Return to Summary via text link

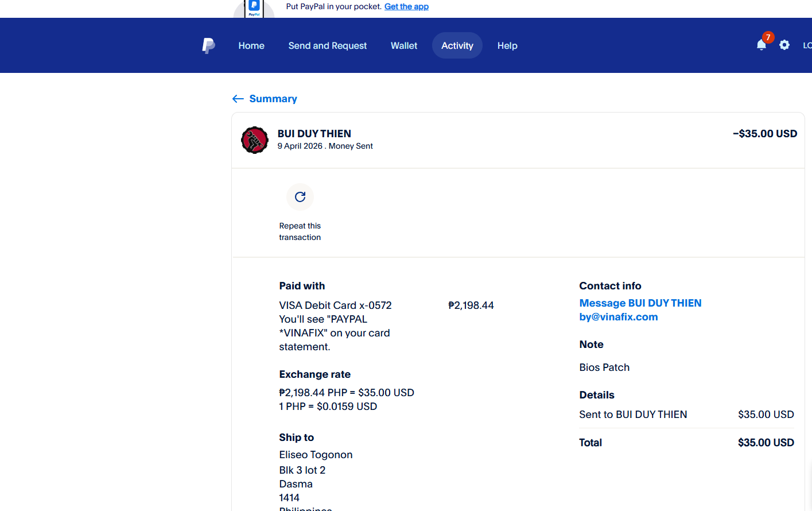click(273, 99)
